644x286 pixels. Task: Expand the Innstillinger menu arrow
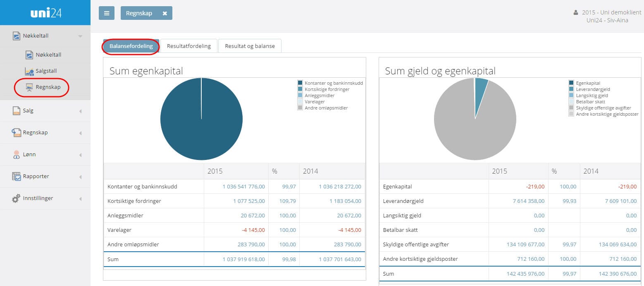80,199
